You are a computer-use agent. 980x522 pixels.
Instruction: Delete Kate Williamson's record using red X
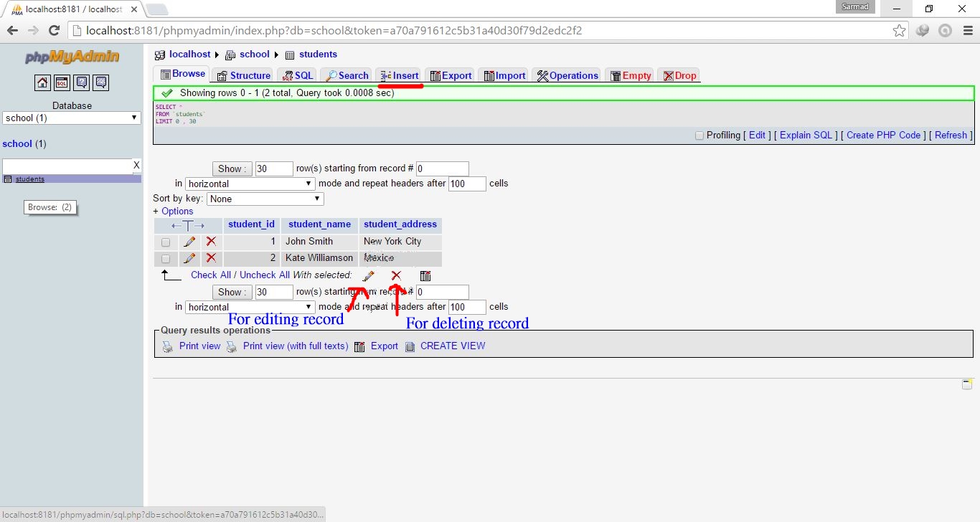[211, 258]
